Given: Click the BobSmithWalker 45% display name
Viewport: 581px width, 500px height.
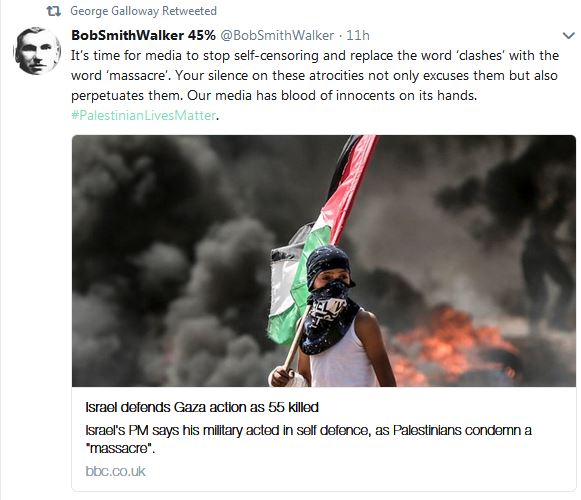Looking at the screenshot, I should (x=143, y=36).
